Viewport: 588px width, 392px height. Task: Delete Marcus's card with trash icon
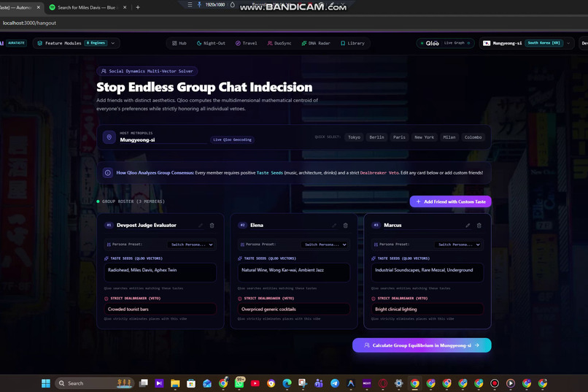click(479, 226)
